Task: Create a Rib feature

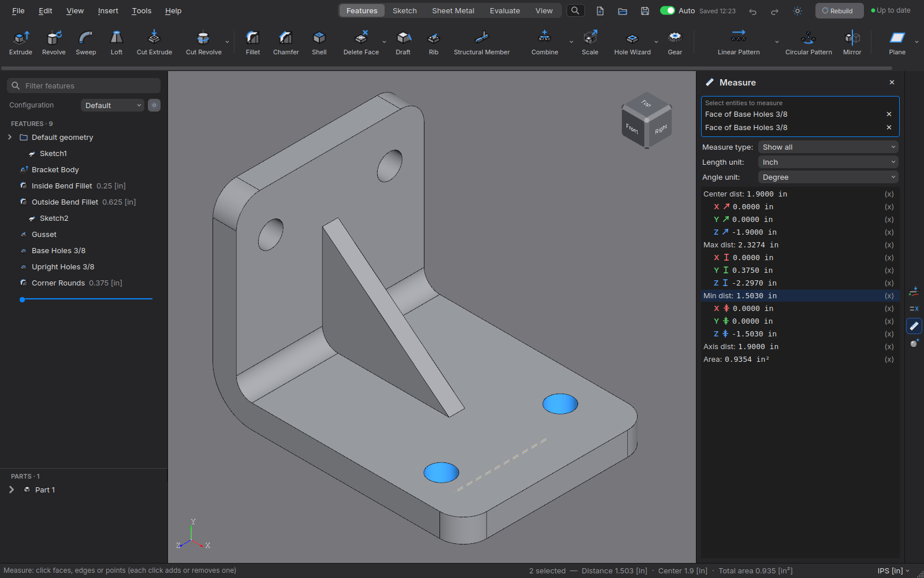Action: click(x=434, y=43)
